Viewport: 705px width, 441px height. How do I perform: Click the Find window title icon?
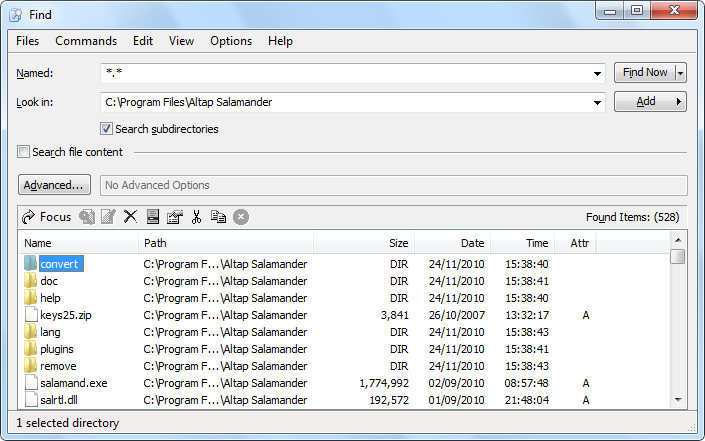point(16,15)
